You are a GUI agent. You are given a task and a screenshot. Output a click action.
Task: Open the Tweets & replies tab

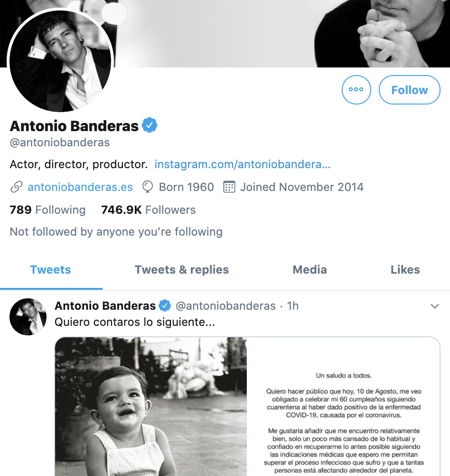[182, 270]
